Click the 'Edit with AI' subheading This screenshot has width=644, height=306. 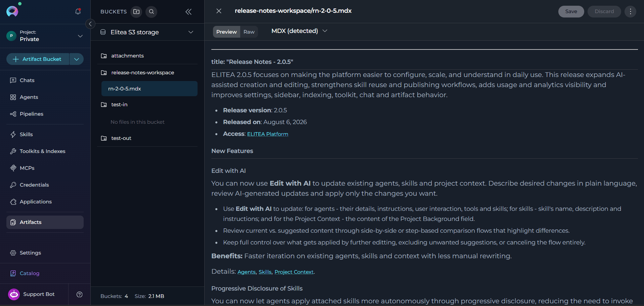tap(228, 171)
